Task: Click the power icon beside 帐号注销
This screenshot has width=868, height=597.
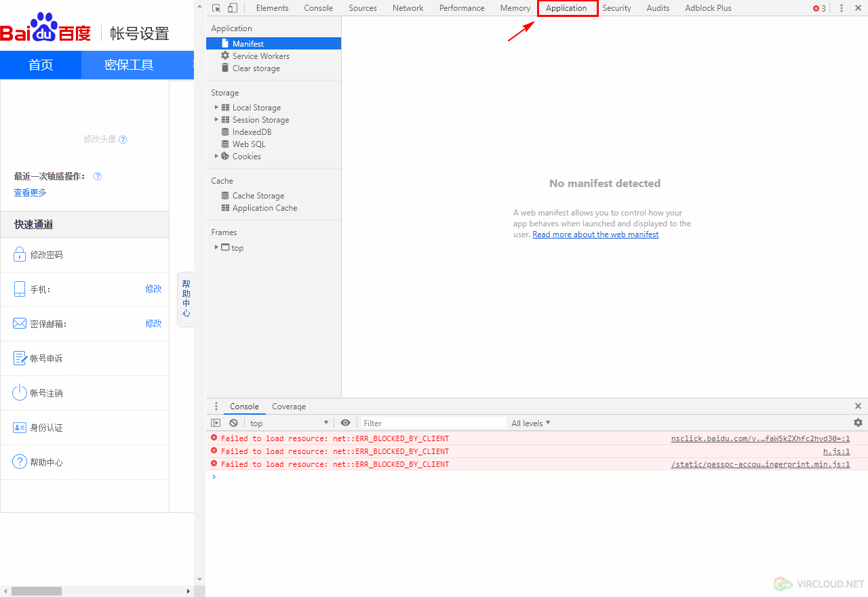Action: pos(20,393)
